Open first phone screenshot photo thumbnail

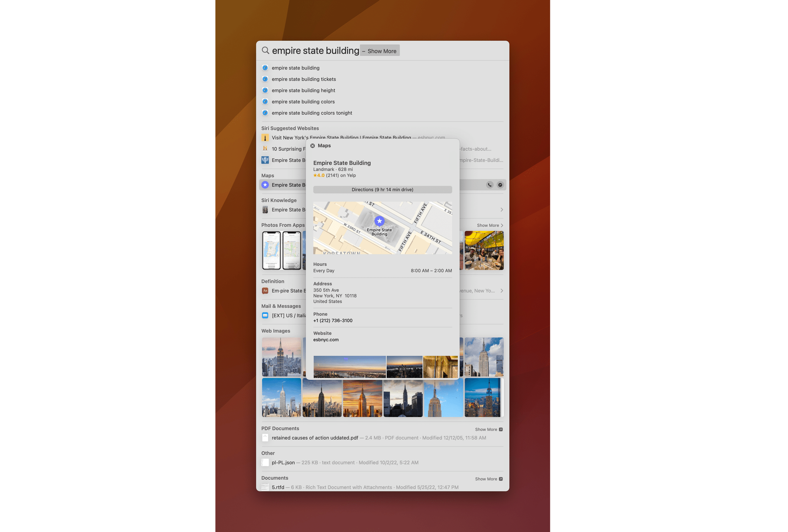(x=271, y=250)
